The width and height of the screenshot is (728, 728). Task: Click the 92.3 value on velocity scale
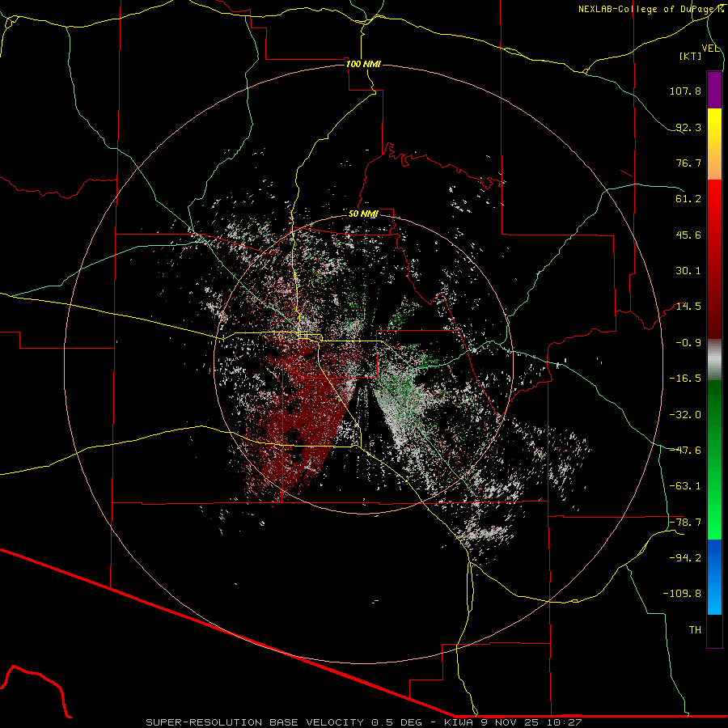(x=688, y=127)
